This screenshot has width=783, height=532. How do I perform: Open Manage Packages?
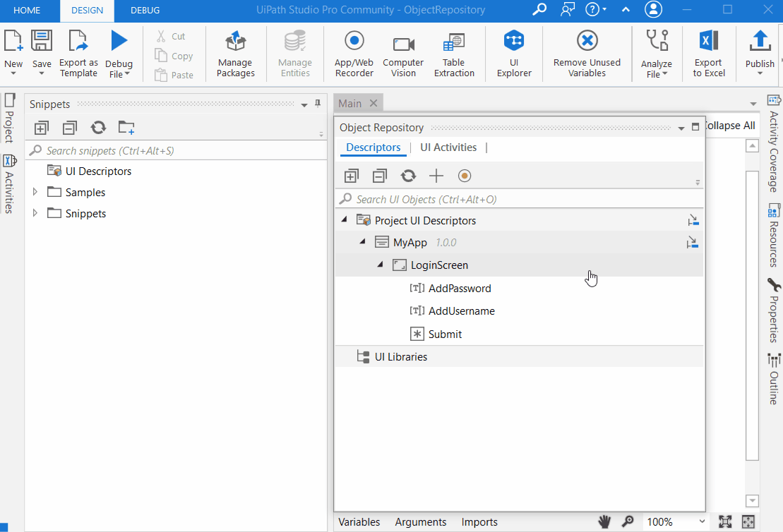[235, 54]
